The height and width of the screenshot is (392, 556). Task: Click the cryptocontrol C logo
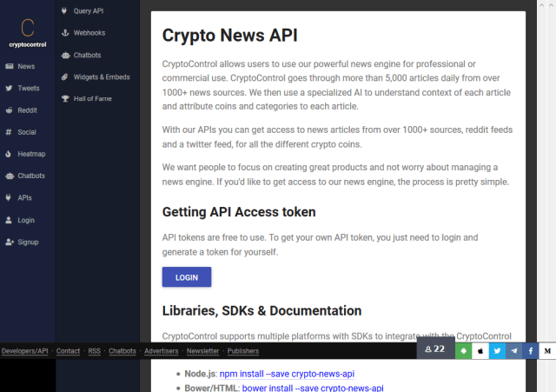(27, 28)
